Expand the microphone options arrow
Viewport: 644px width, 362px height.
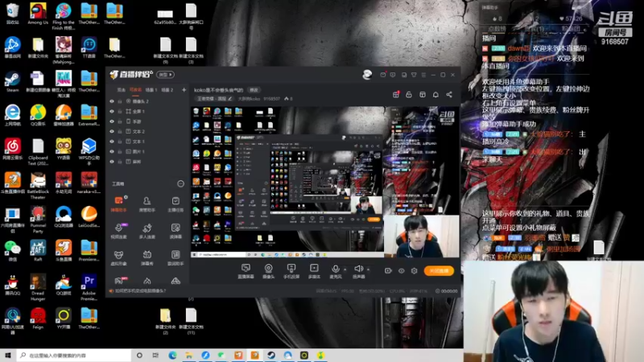point(345,269)
